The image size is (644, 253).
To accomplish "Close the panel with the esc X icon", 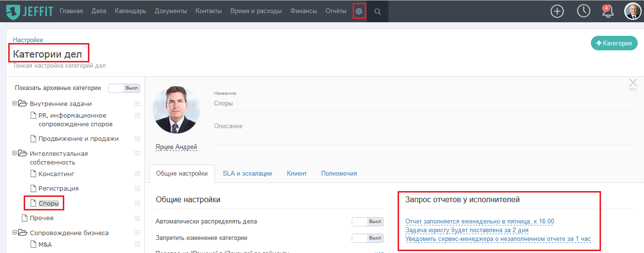I will coord(633,83).
